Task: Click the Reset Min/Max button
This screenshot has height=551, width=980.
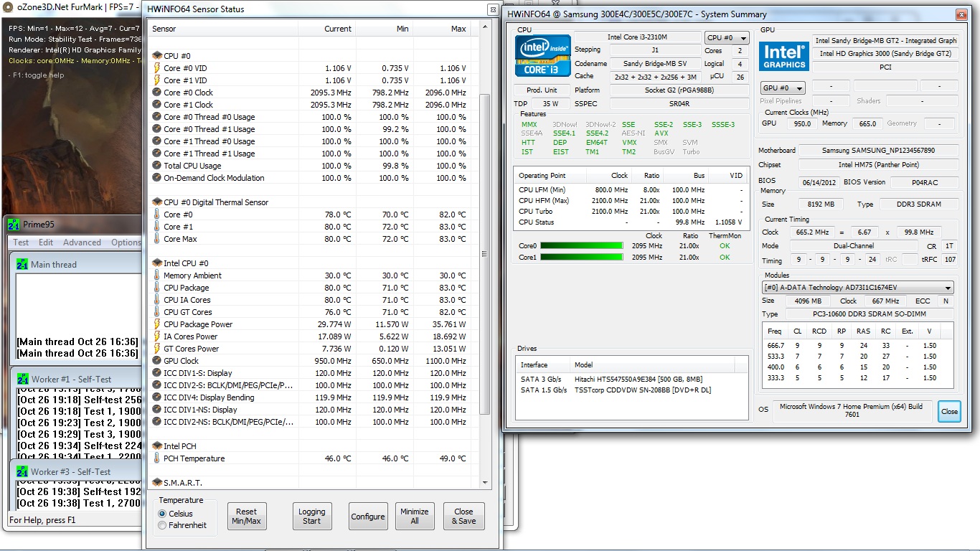Action: (x=246, y=517)
